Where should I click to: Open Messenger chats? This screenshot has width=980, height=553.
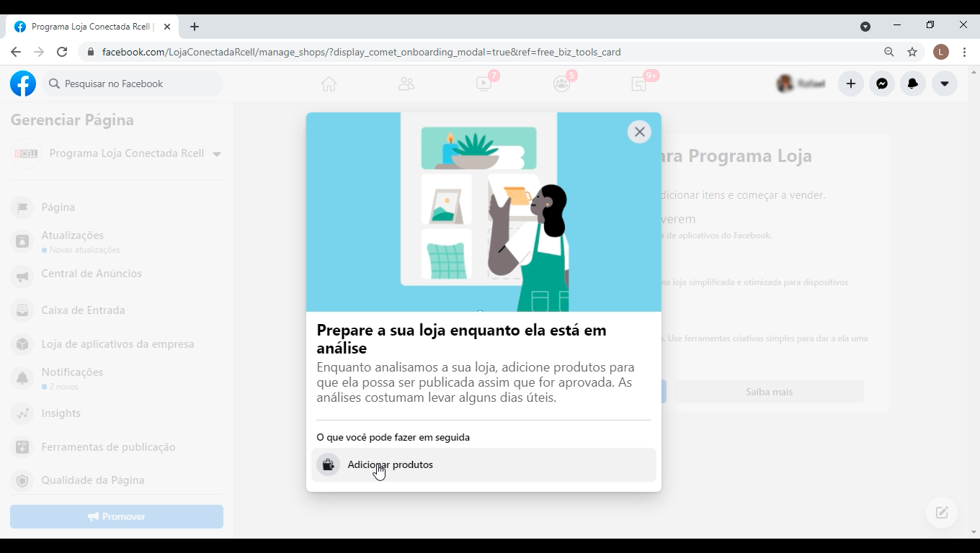pos(882,84)
